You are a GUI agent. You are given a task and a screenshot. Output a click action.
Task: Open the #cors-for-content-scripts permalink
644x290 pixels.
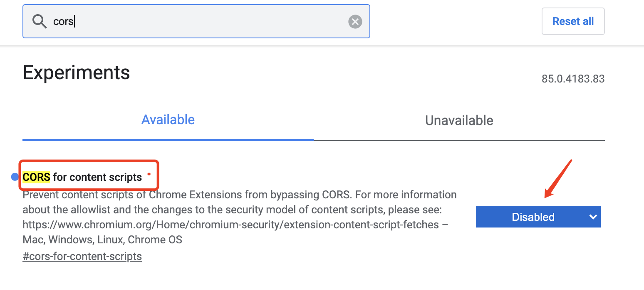coord(82,256)
